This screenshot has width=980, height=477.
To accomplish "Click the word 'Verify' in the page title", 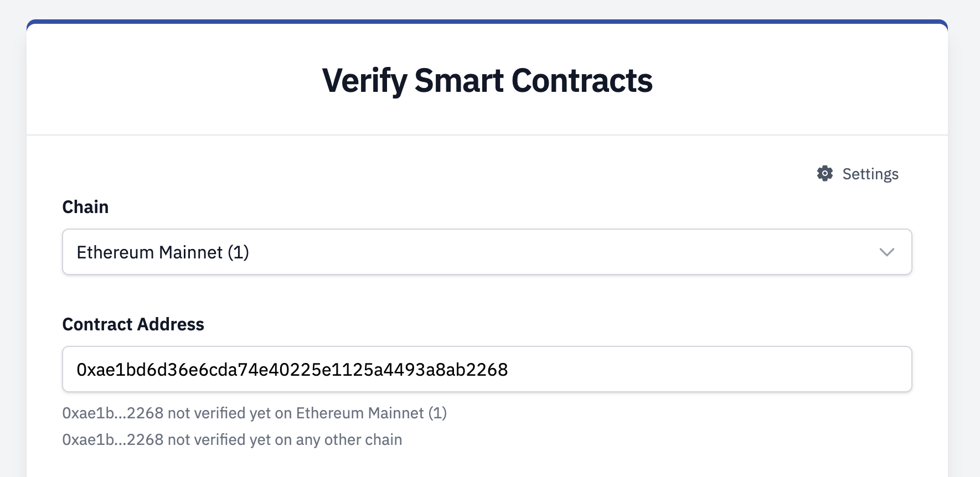I will pyautogui.click(x=365, y=81).
